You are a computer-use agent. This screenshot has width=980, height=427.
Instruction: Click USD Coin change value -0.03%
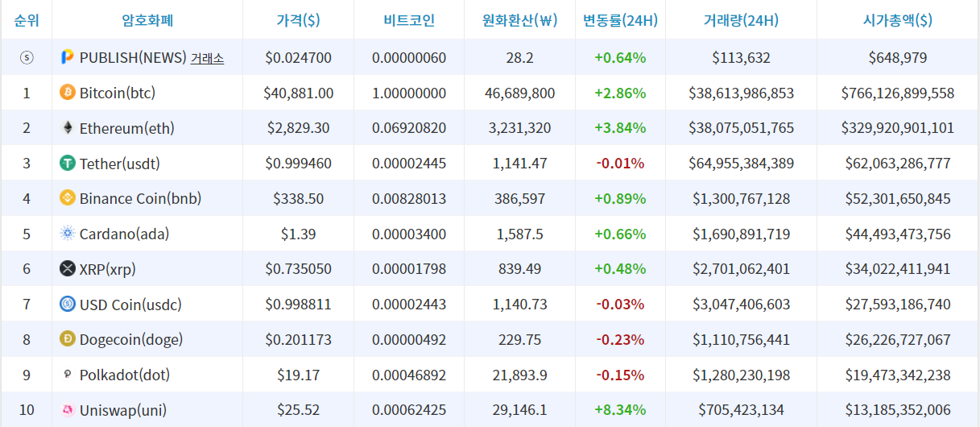(x=620, y=305)
